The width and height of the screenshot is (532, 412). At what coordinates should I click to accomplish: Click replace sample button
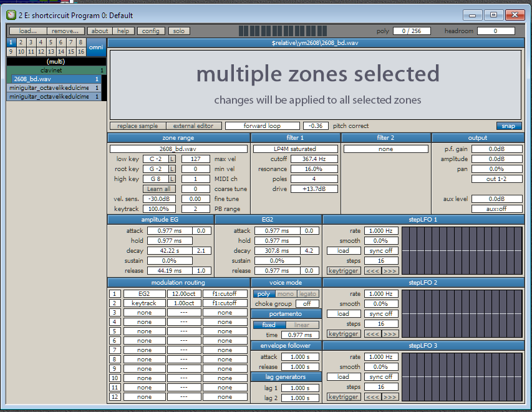coord(138,125)
